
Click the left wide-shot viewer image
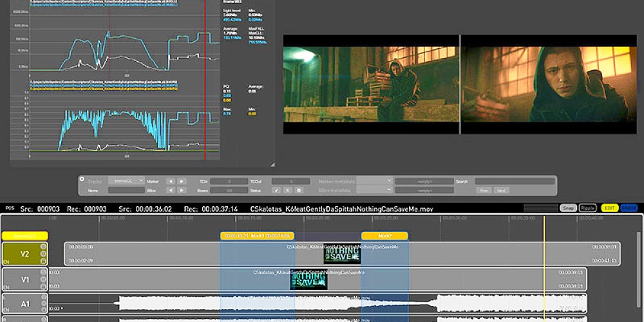tap(372, 84)
